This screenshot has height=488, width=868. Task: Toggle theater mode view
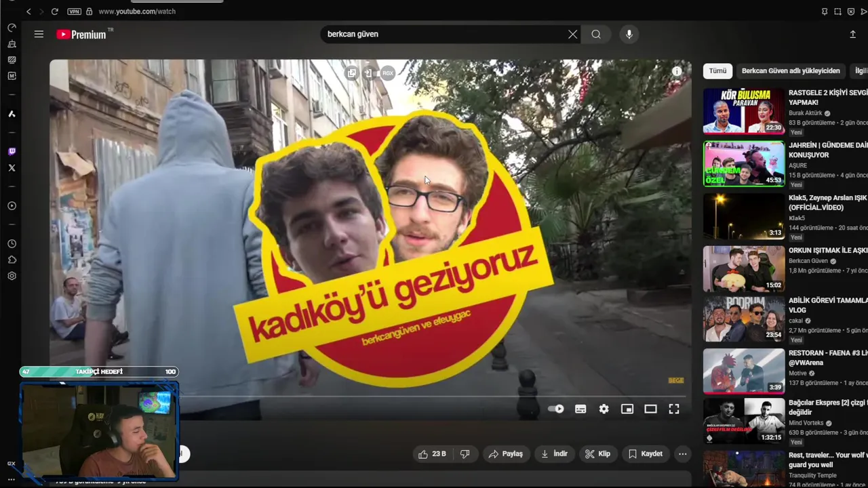point(650,409)
